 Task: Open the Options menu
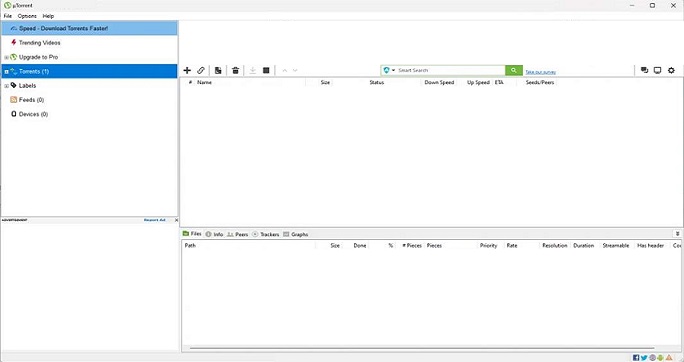[x=27, y=16]
